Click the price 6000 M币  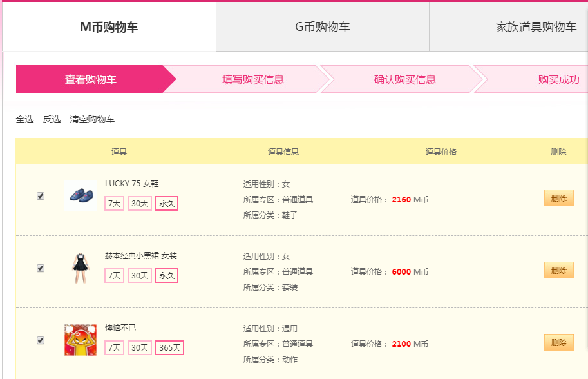[410, 271]
